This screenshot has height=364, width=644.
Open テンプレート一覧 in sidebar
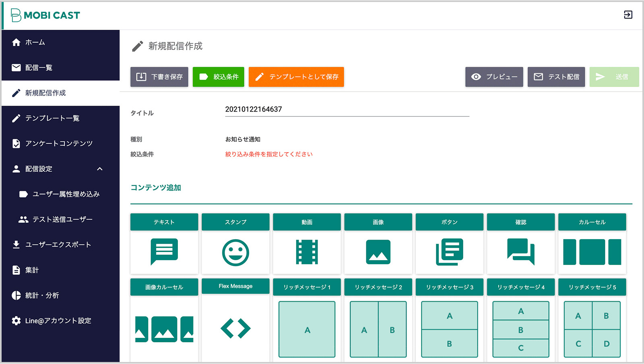tap(60, 118)
